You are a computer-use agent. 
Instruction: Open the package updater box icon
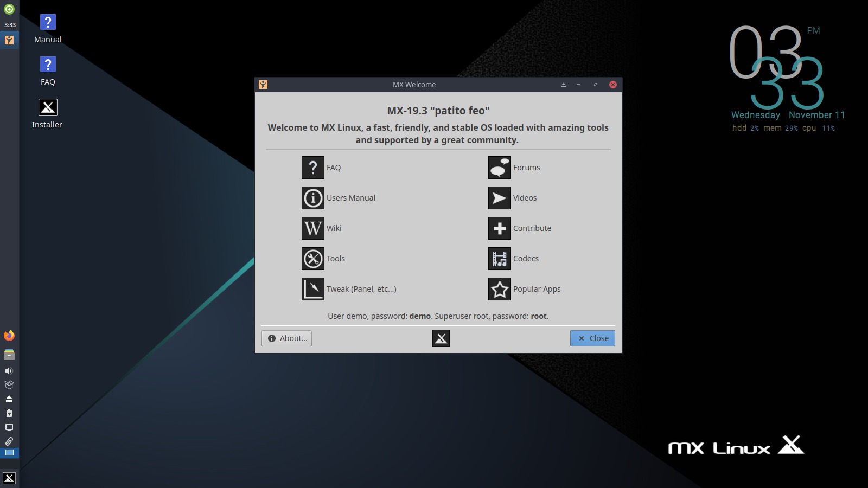coord(9,385)
